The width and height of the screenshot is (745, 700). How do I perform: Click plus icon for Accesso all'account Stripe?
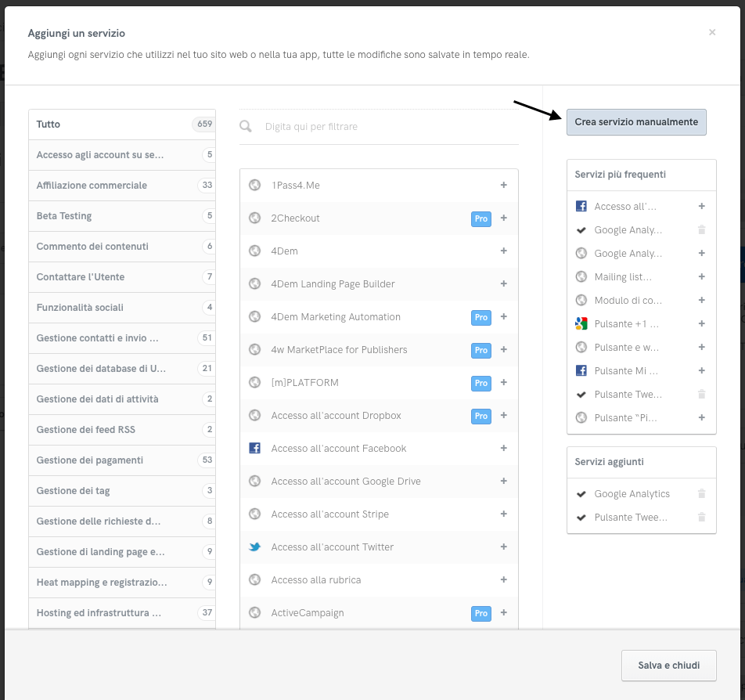tap(503, 514)
